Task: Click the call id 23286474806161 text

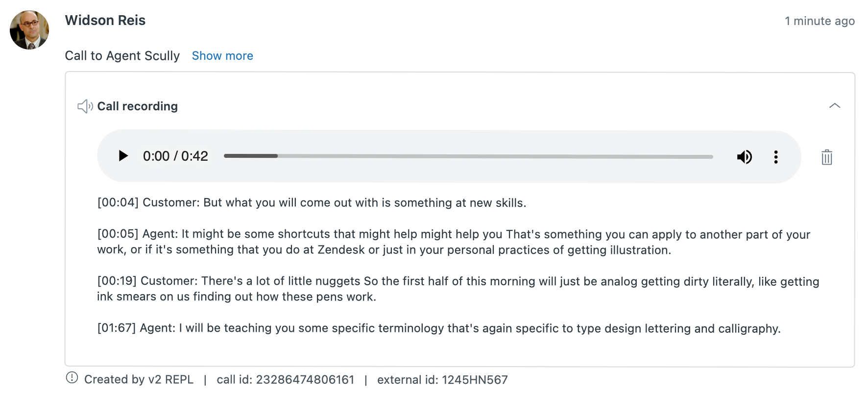Action: click(285, 380)
